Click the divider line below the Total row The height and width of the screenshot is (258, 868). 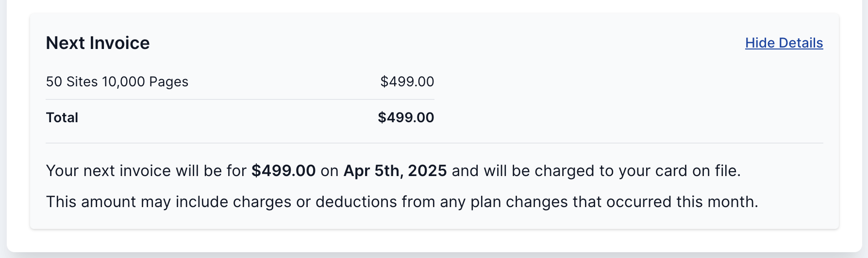click(434, 143)
